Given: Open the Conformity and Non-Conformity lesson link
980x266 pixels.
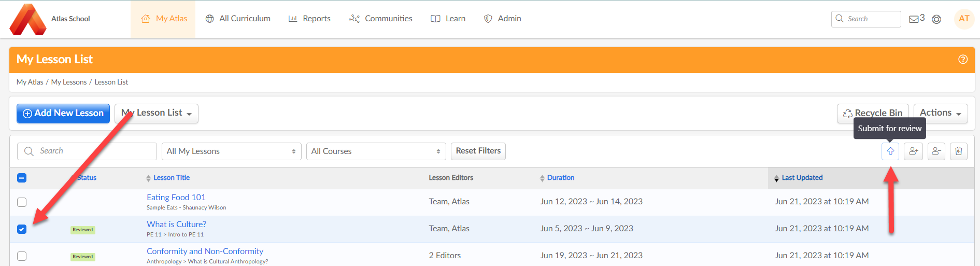Looking at the screenshot, I should pyautogui.click(x=205, y=251).
